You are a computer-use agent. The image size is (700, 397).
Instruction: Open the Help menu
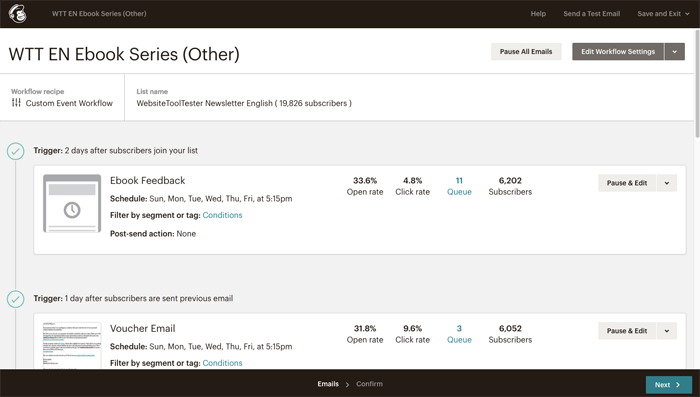pos(538,14)
